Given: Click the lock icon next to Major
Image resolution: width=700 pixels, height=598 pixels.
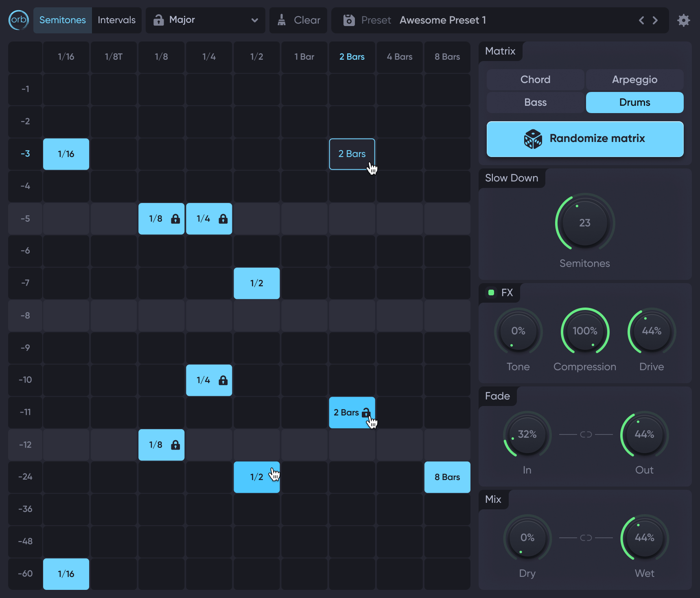Looking at the screenshot, I should (159, 20).
